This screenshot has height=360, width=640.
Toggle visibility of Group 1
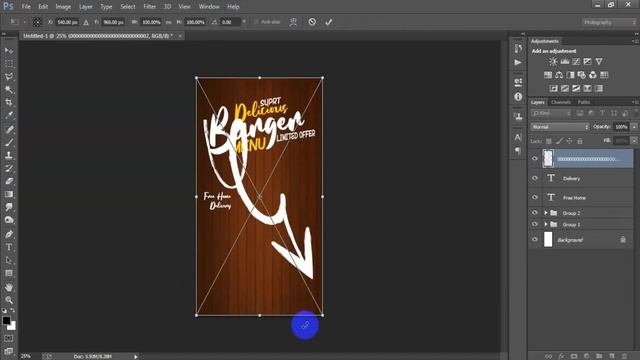click(x=535, y=224)
